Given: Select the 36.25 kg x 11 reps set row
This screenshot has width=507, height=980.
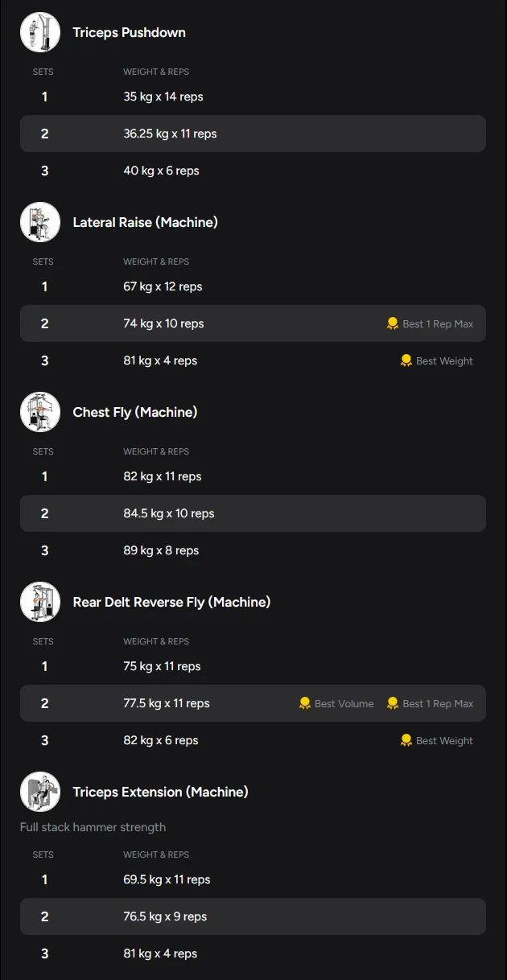Looking at the screenshot, I should pos(253,134).
